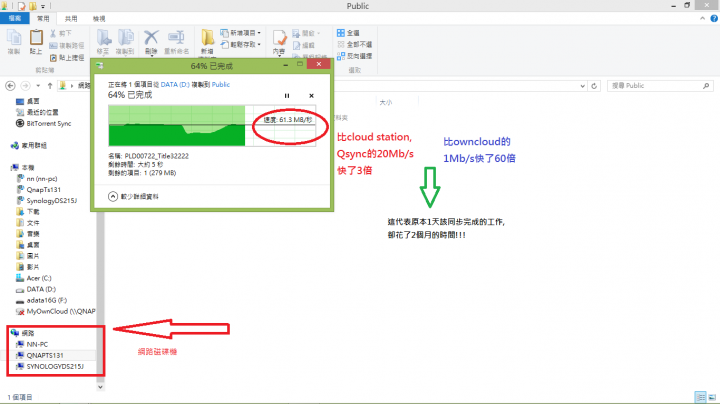This screenshot has width=720, height=404.
Task: Pause the file copy operation
Action: pos(287,96)
